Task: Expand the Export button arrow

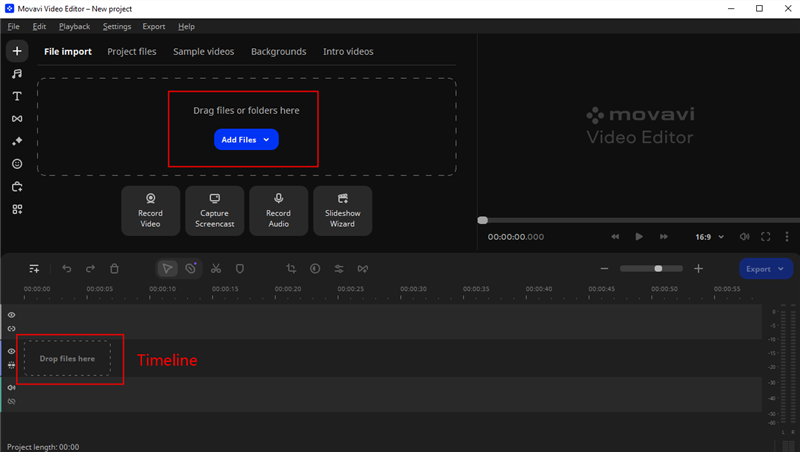Action: pyautogui.click(x=781, y=269)
